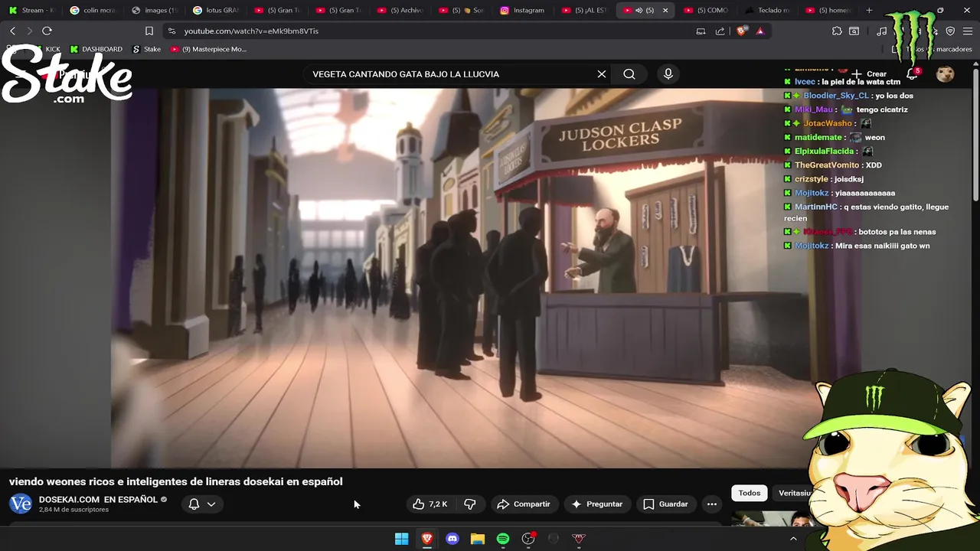Click Preguntar button

597,504
